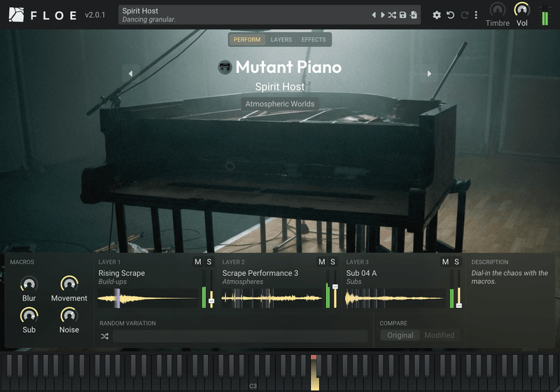This screenshot has width=560, height=392.
Task: Click the Vol knob
Action: coord(521,10)
